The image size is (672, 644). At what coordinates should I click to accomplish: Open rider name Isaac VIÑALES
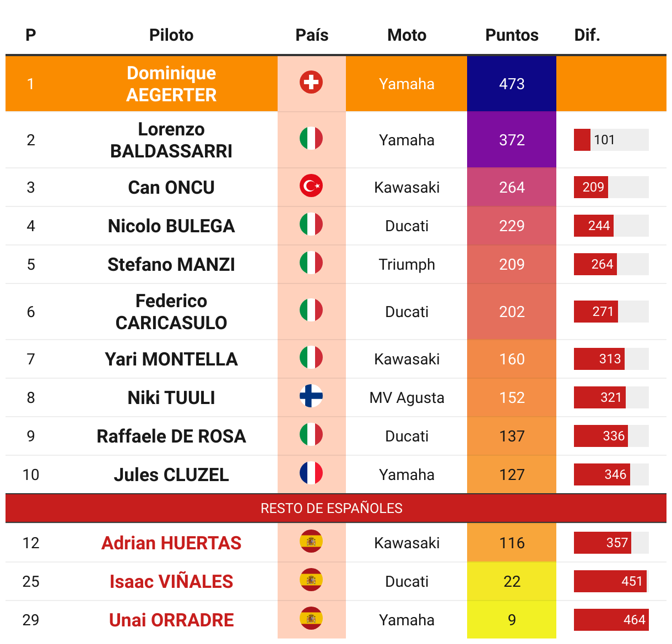171,581
